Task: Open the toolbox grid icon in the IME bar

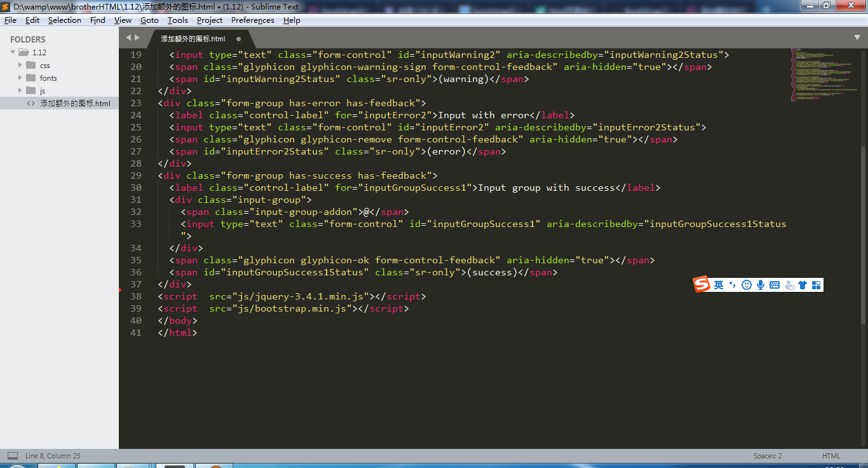Action: click(x=817, y=285)
